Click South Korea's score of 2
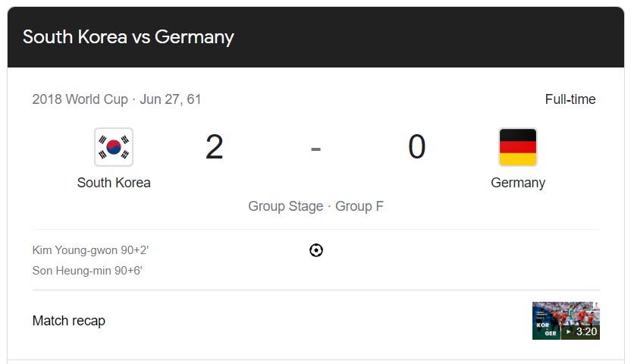This screenshot has width=631, height=364. pos(214,147)
